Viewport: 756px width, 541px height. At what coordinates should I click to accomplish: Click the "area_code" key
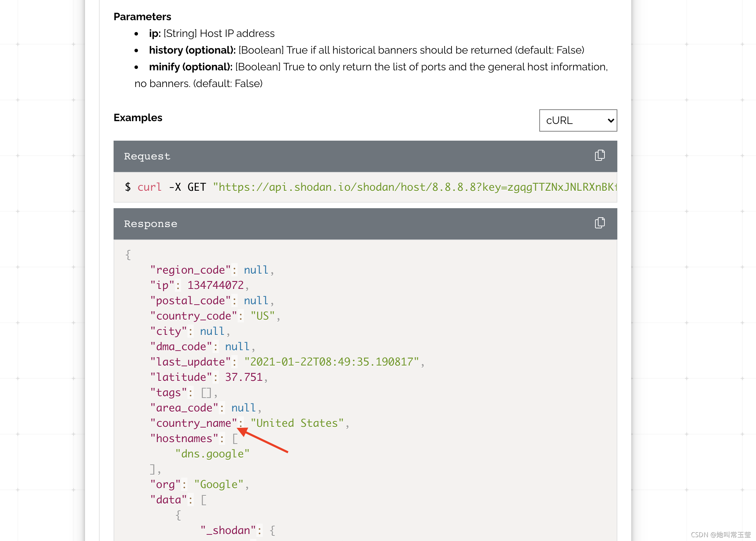[x=184, y=408]
